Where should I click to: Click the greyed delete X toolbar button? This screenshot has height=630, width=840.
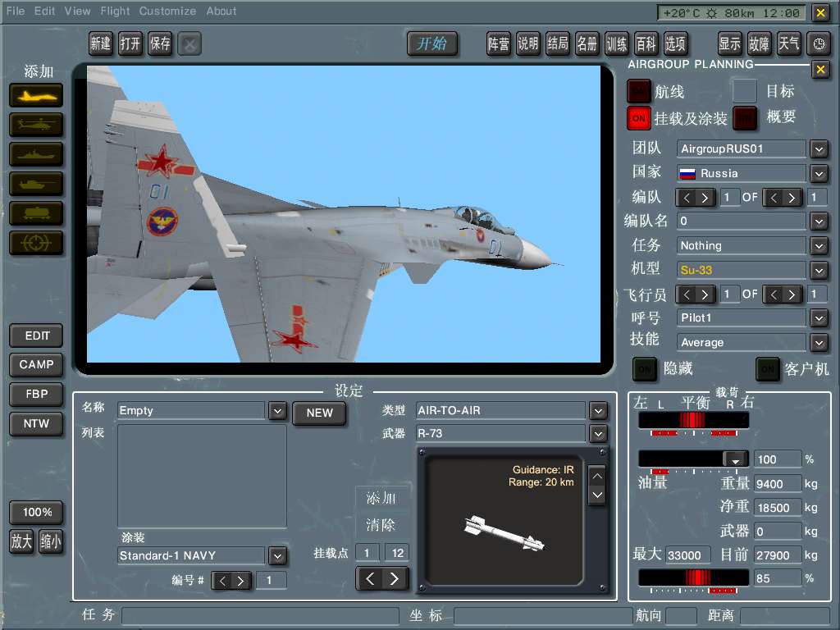point(189,44)
